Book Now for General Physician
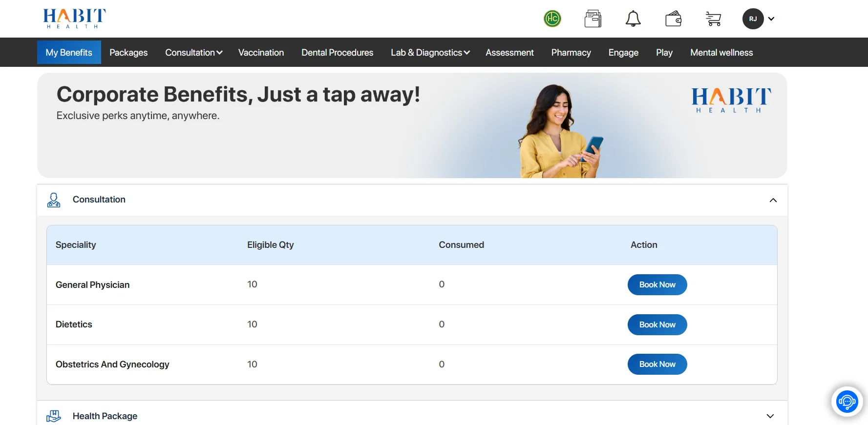 657,284
